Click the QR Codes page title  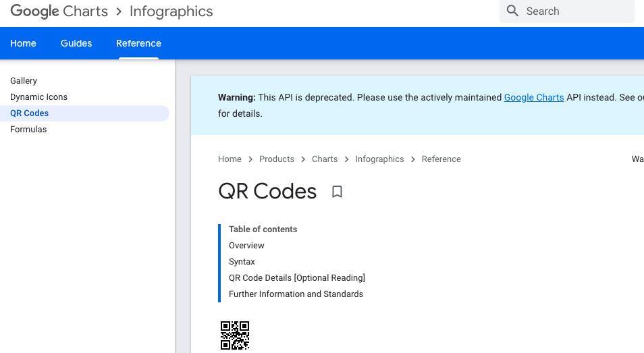(x=267, y=191)
